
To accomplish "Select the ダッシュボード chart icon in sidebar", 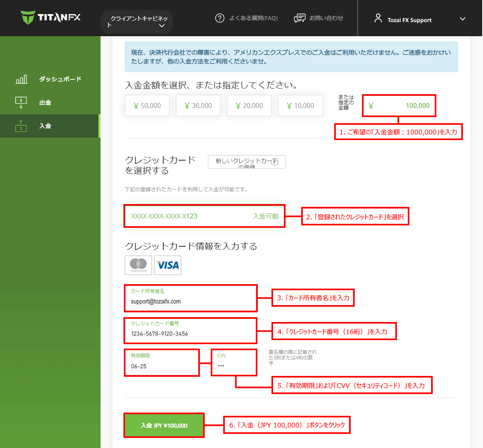I will coord(21,79).
